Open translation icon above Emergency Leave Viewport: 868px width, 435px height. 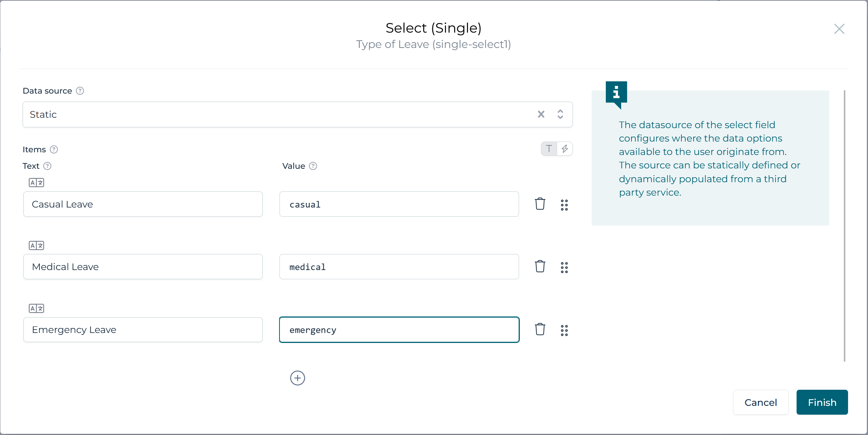pos(36,308)
